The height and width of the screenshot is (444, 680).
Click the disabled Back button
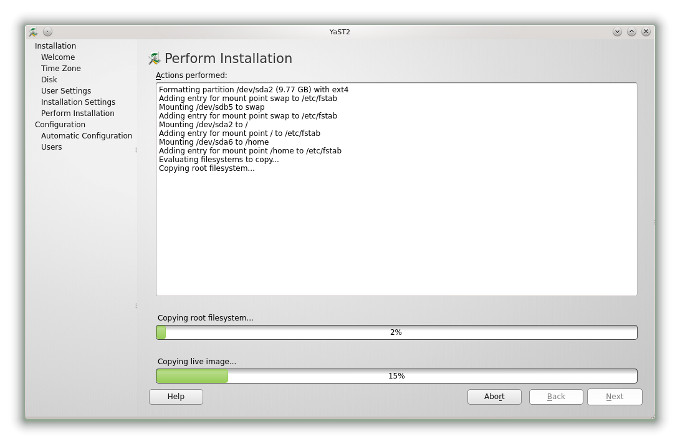(x=556, y=397)
